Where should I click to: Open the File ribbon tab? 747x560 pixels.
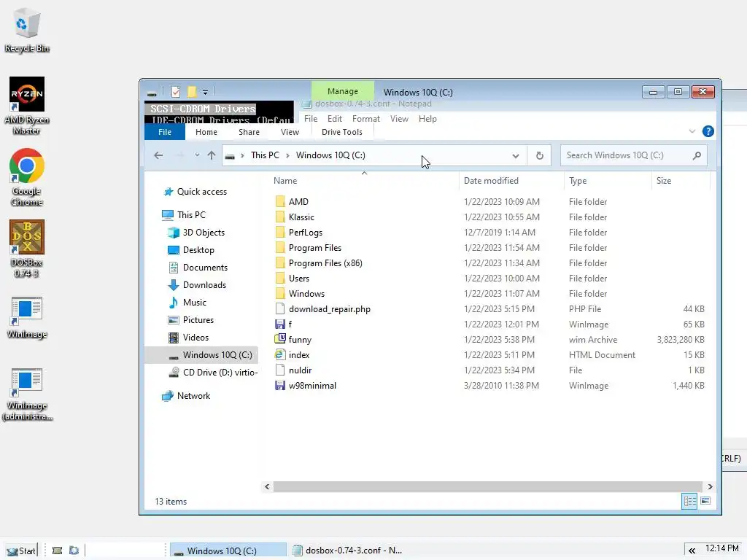tap(165, 132)
